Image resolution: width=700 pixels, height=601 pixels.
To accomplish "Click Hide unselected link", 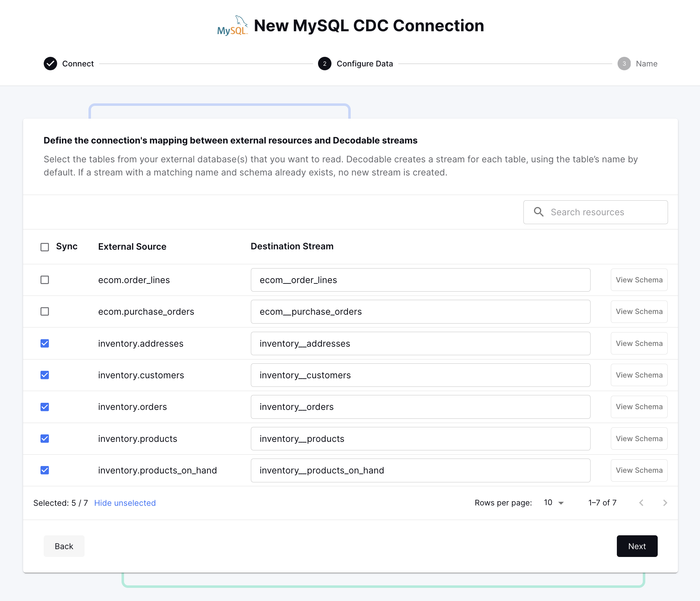I will (125, 503).
